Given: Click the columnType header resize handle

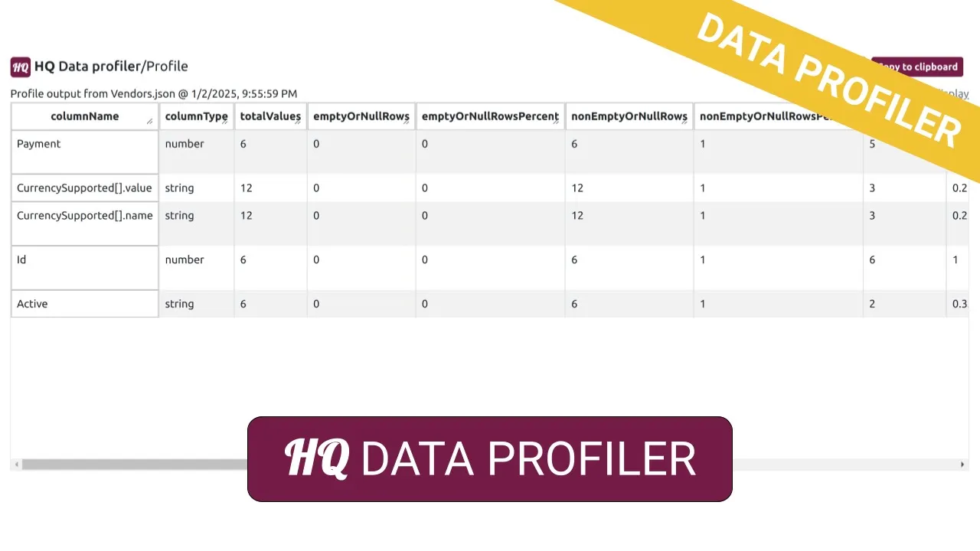Looking at the screenshot, I should [x=225, y=122].
